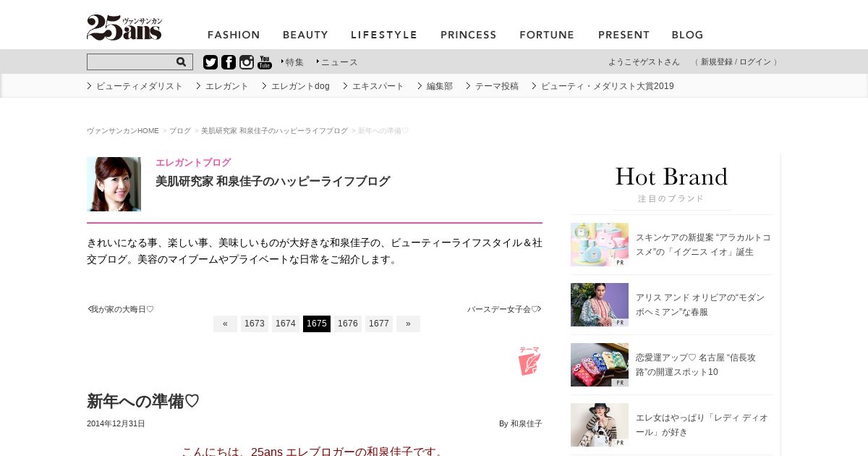Open the next post バースデー女子会
The height and width of the screenshot is (456, 868).
point(504,309)
